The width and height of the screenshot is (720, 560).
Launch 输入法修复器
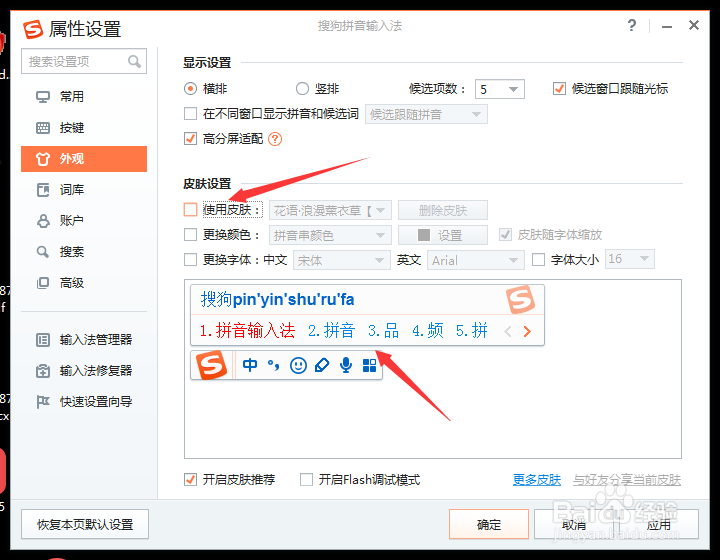coord(84,370)
